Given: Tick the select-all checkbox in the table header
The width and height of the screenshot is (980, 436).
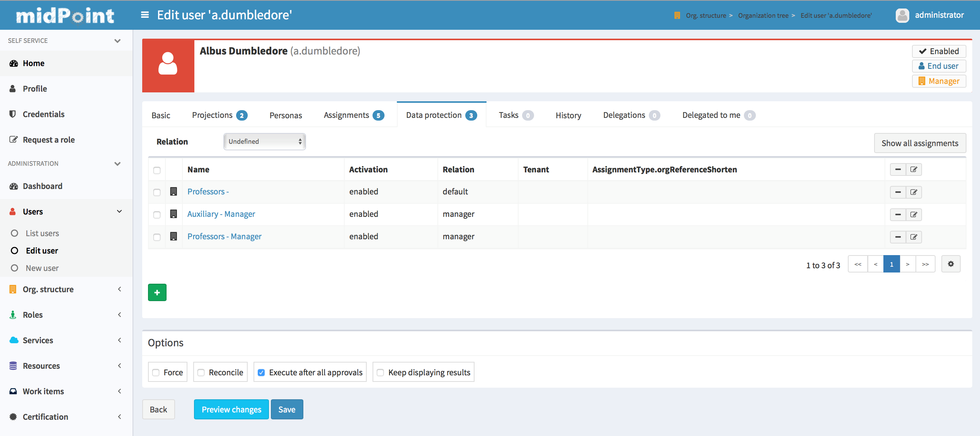Looking at the screenshot, I should click(x=157, y=170).
